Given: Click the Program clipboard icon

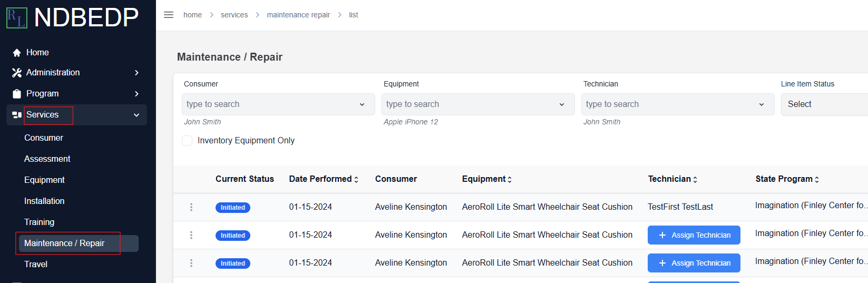Looking at the screenshot, I should click(x=17, y=94).
